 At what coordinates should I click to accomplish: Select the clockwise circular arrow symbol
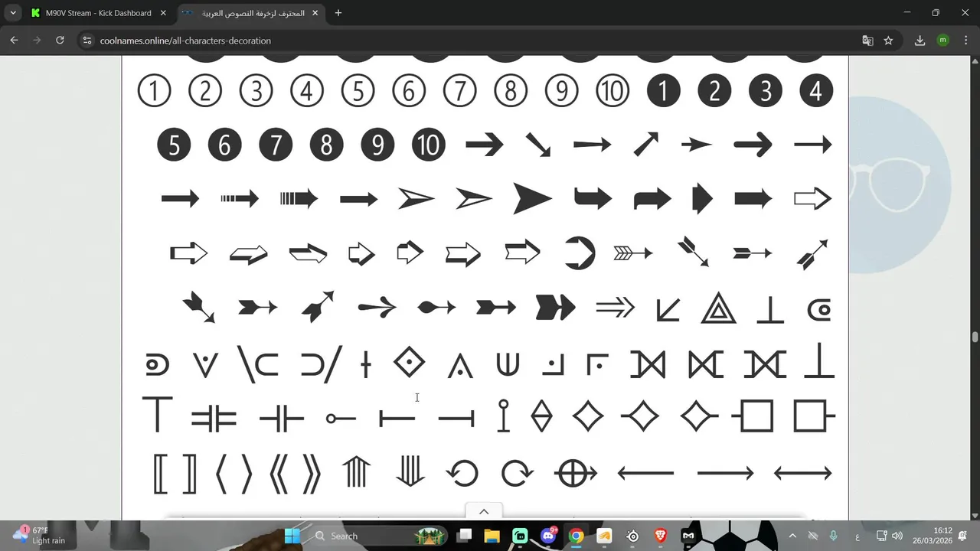tap(518, 474)
